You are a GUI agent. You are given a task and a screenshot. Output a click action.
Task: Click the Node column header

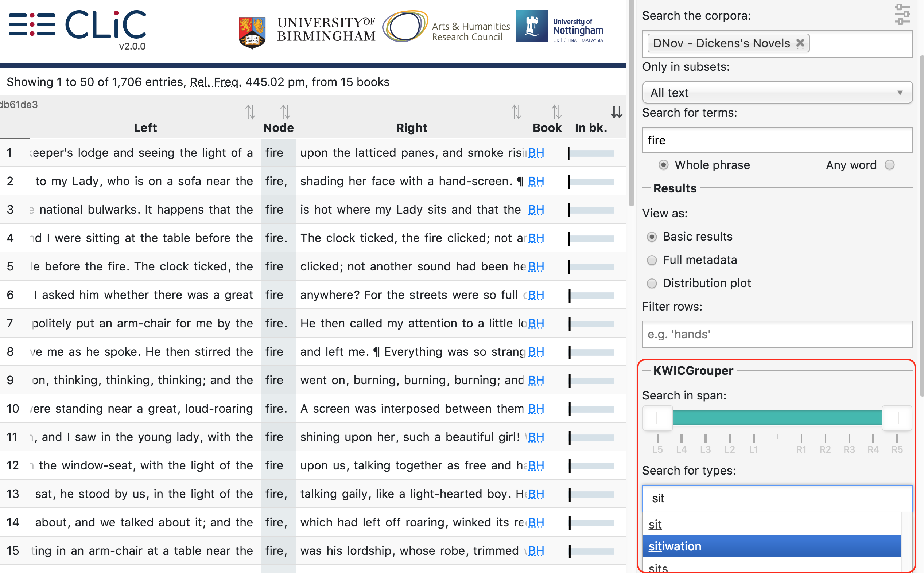(x=279, y=128)
